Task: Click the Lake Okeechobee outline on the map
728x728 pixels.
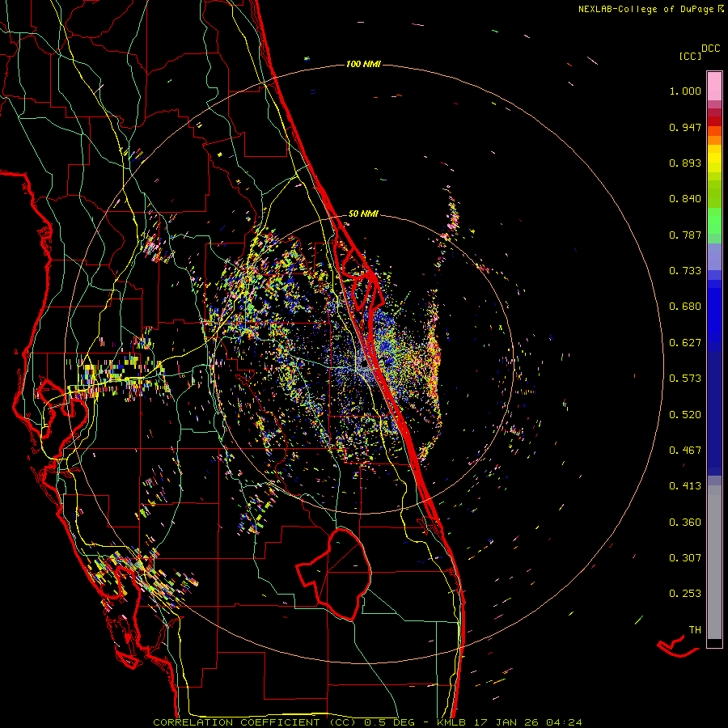Action: [334, 574]
